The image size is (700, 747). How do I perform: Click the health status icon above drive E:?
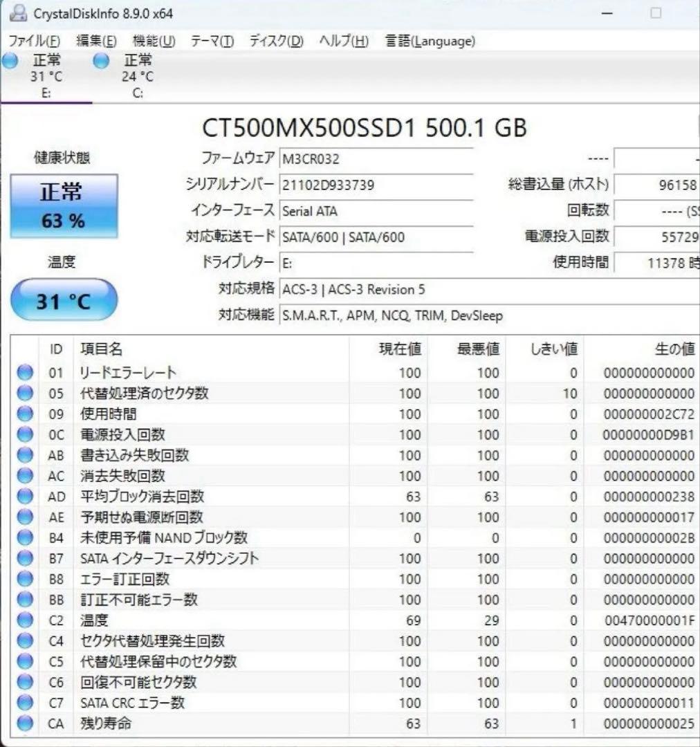pyautogui.click(x=10, y=61)
